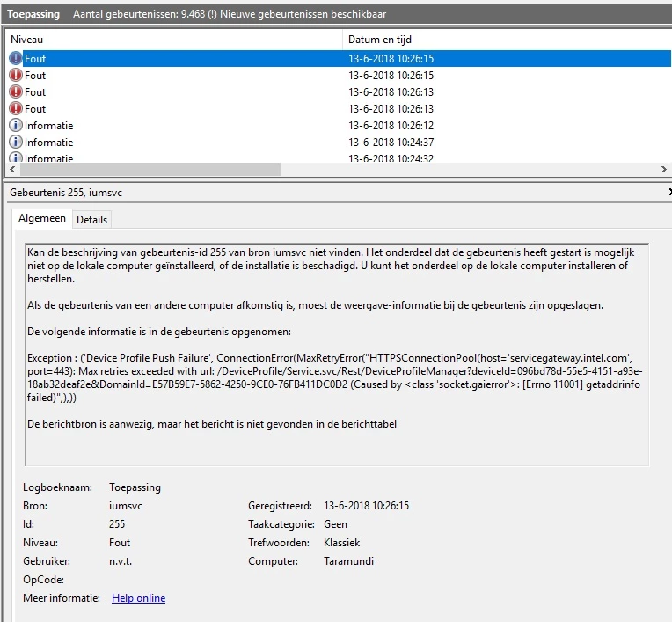Sort by the Niveau column header
672x622 pixels.
[x=175, y=40]
